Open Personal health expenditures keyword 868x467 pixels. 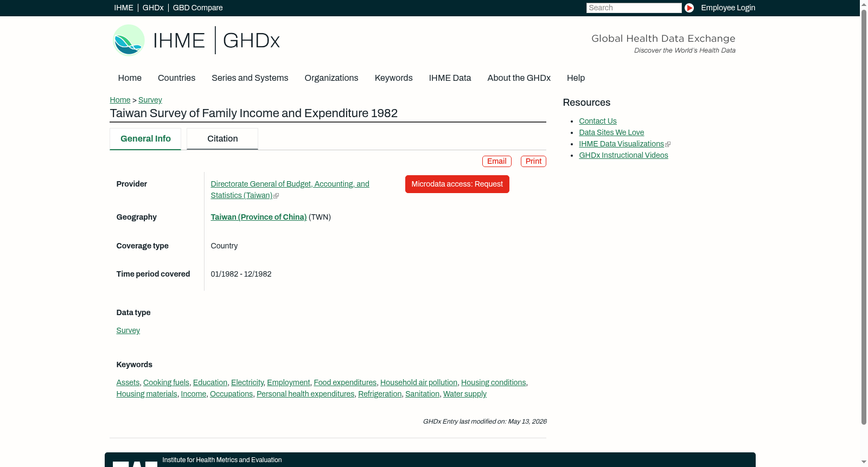(305, 394)
